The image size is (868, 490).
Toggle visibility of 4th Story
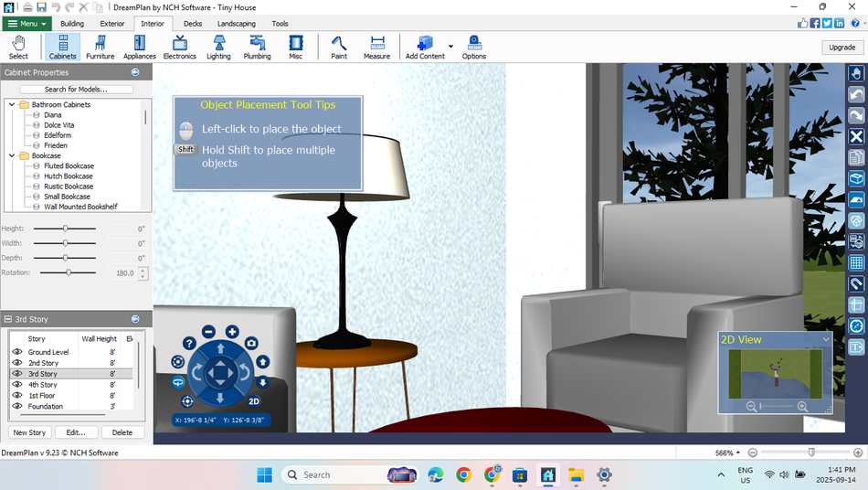[x=17, y=384]
